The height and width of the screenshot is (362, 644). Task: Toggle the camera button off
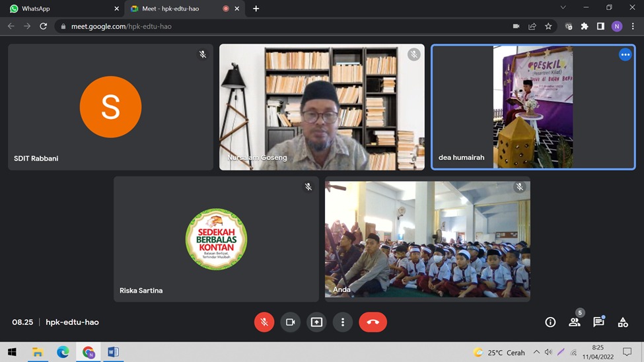[290, 322]
